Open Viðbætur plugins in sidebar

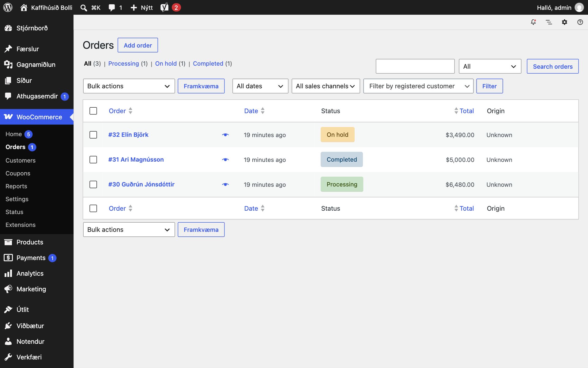[37, 326]
